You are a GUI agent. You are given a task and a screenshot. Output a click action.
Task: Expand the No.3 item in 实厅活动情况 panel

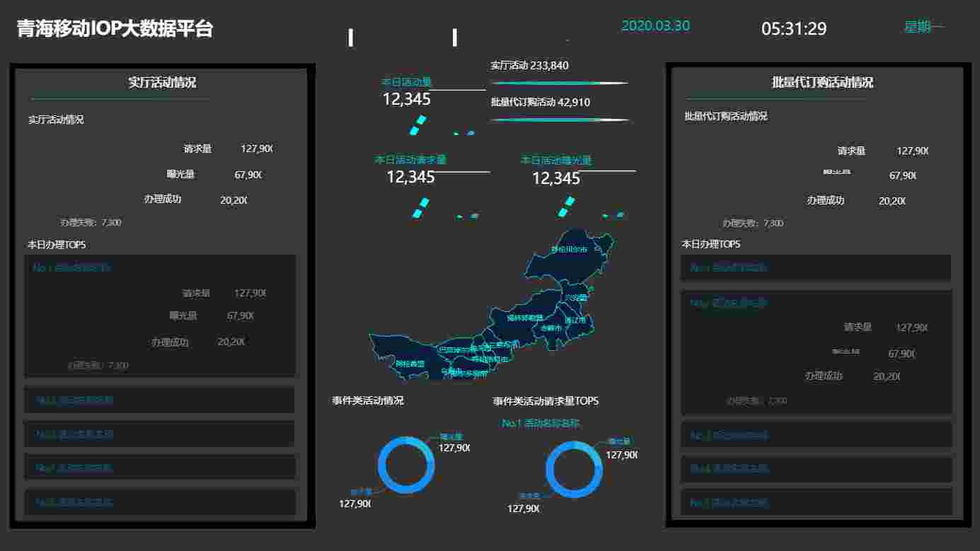coord(159,434)
